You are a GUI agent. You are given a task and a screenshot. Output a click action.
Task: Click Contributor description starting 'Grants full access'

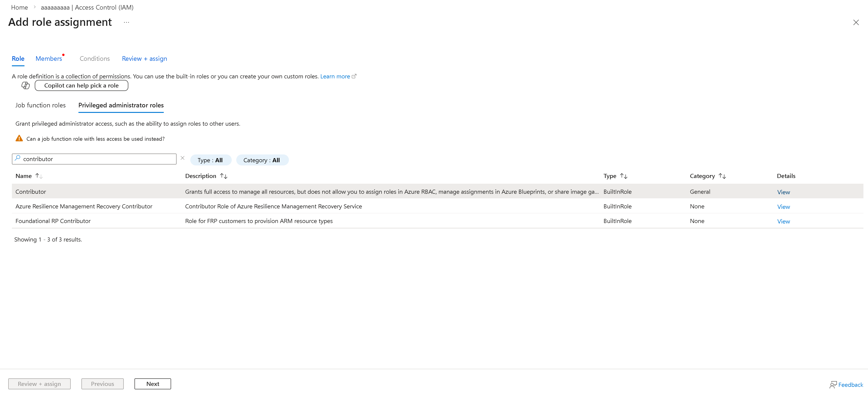pos(392,191)
